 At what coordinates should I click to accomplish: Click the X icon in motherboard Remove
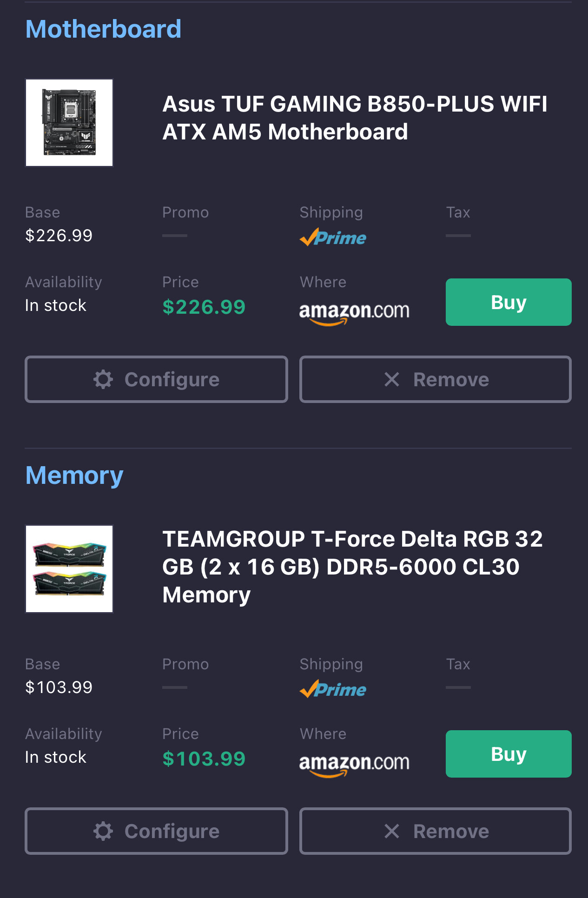[x=392, y=379]
